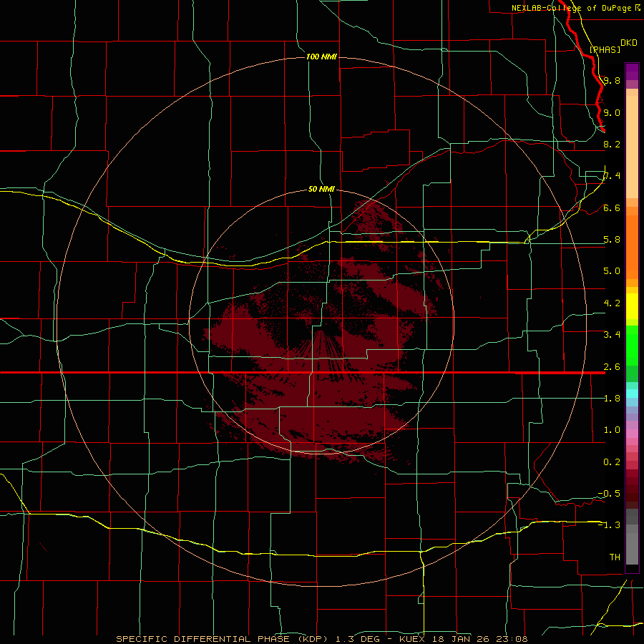Click the 5.0 legend value
The image size is (644, 644).
tap(612, 271)
